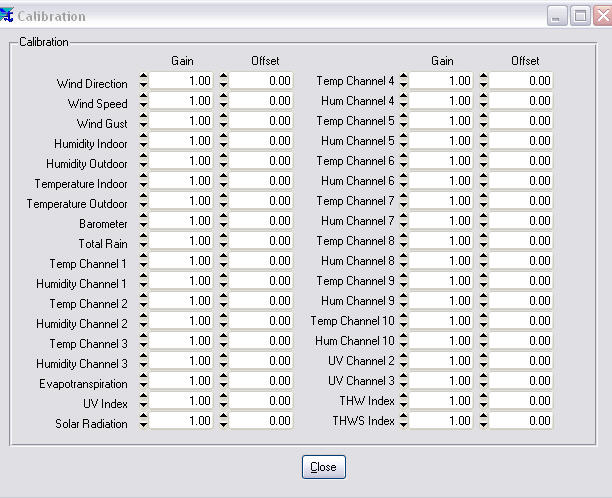Edit the UV Index offset value
The width and height of the screenshot is (612, 498).
point(262,401)
